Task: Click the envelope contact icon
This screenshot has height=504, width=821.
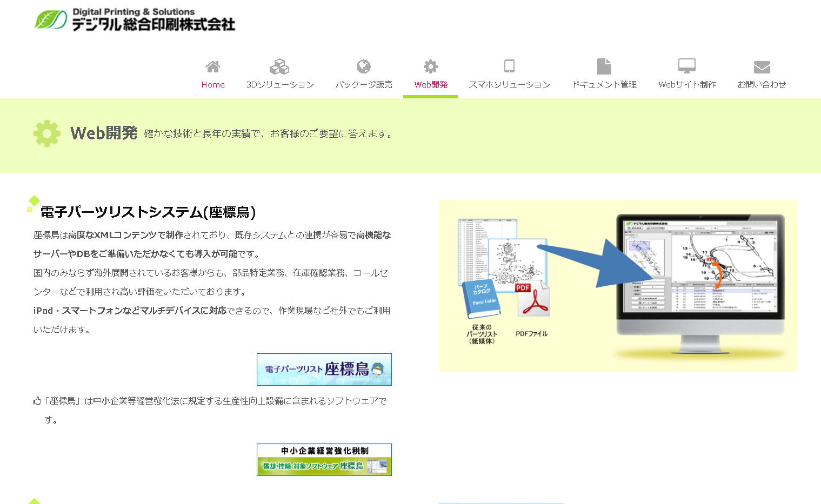Action: pos(762,66)
